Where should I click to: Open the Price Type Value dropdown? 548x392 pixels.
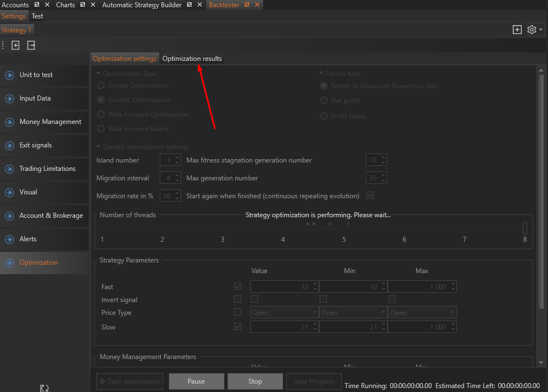[284, 313]
